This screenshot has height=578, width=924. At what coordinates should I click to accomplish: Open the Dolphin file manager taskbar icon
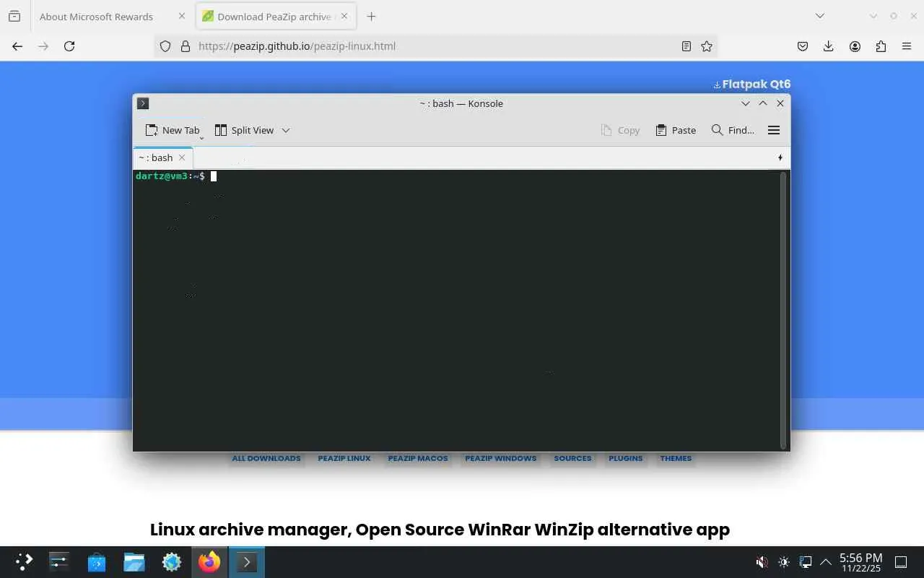(x=134, y=562)
